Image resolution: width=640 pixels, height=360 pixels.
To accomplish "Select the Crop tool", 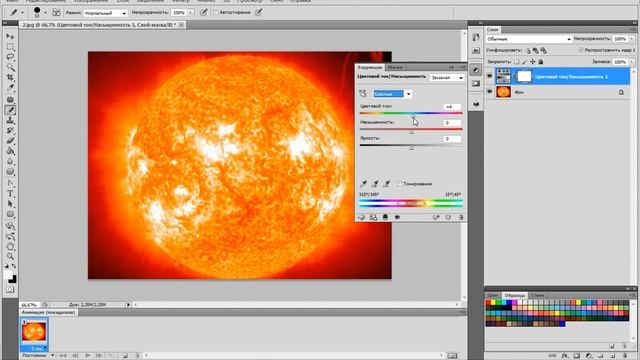I will coord(10,78).
